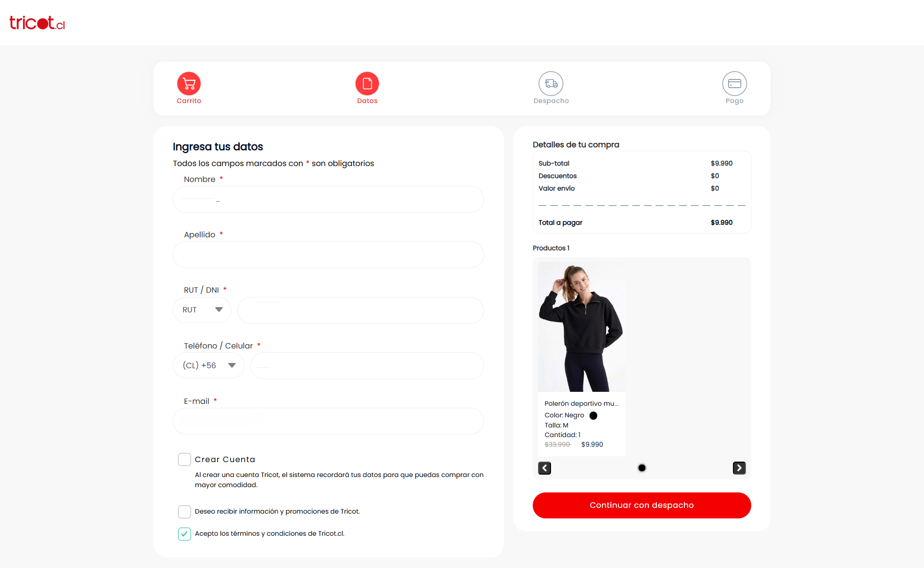Focus the RUT number input field
This screenshot has height=568, width=924.
click(360, 310)
